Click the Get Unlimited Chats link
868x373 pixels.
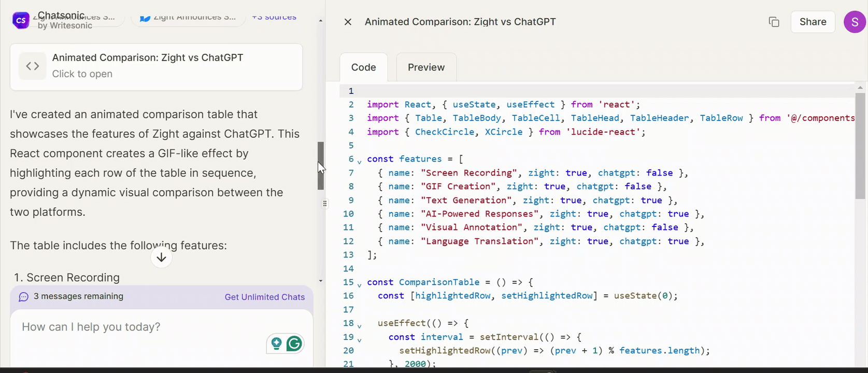tap(265, 297)
